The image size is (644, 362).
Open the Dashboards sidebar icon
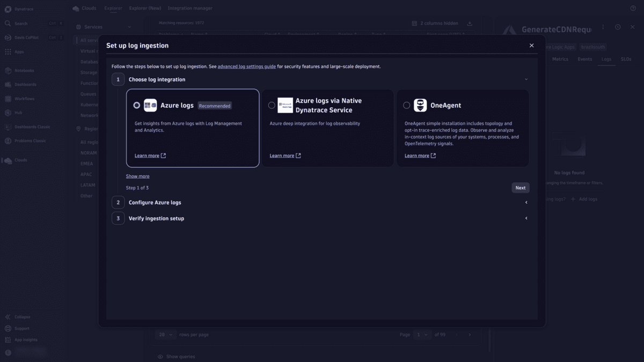point(8,84)
